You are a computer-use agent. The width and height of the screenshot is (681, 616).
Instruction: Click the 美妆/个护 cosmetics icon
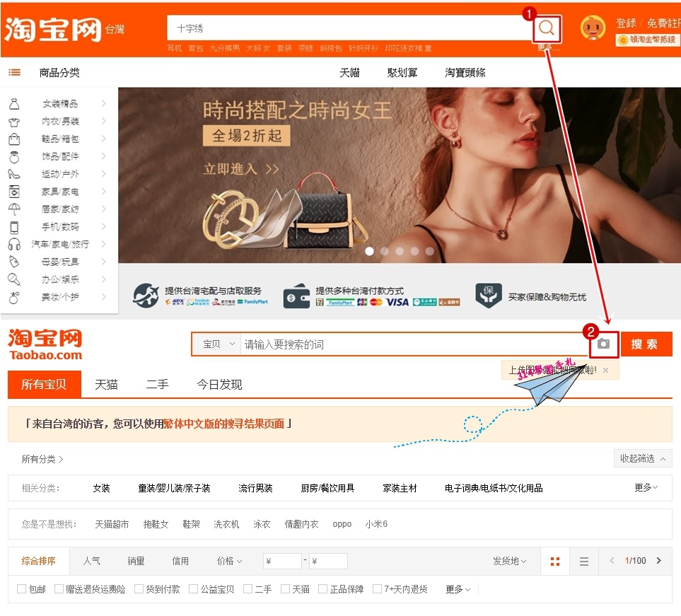pyautogui.click(x=14, y=297)
